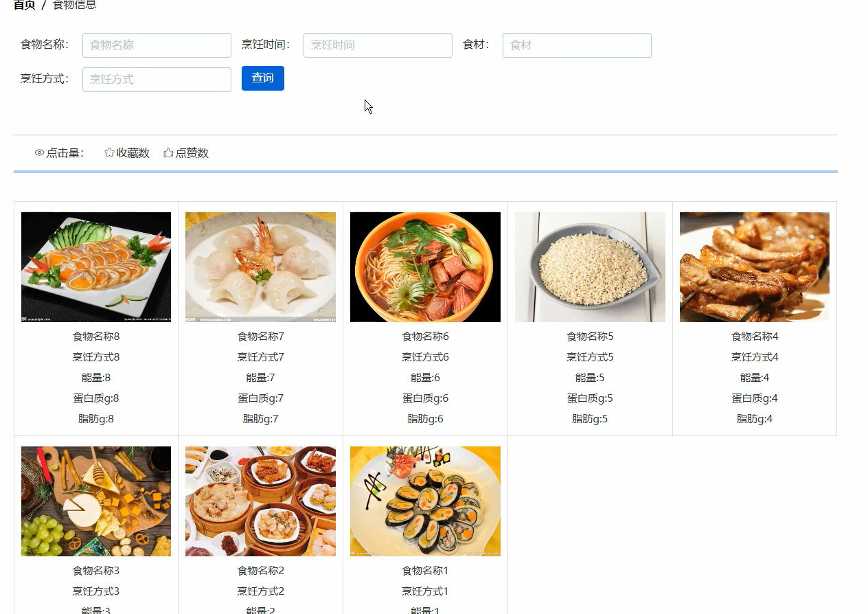868x614 pixels.
Task: Click the value 能量:4
Action: (755, 378)
